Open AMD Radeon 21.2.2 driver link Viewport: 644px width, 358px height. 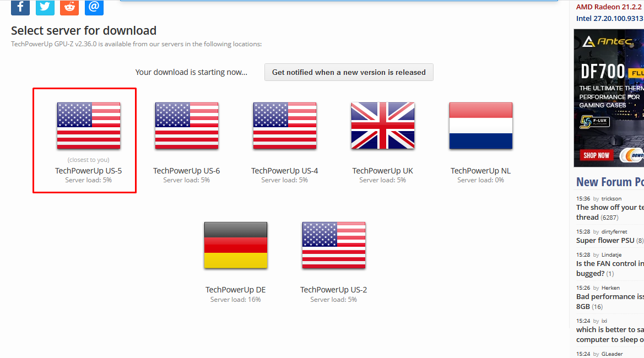[x=609, y=7]
